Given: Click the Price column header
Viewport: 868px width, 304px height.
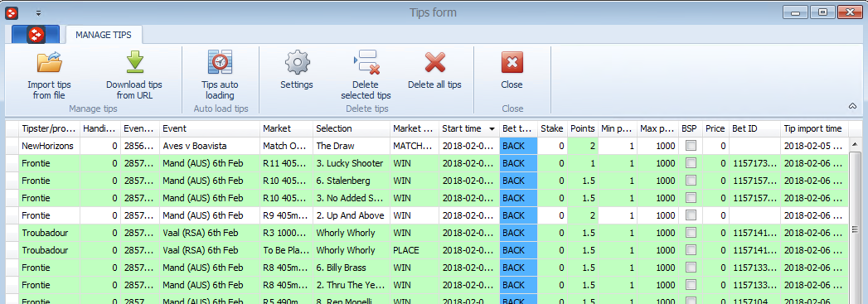Looking at the screenshot, I should point(715,128).
